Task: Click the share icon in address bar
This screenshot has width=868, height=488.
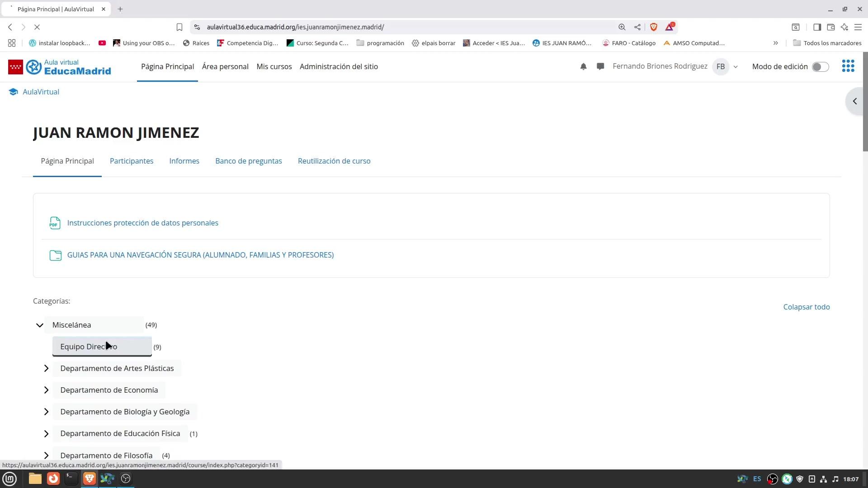Action: (x=637, y=27)
